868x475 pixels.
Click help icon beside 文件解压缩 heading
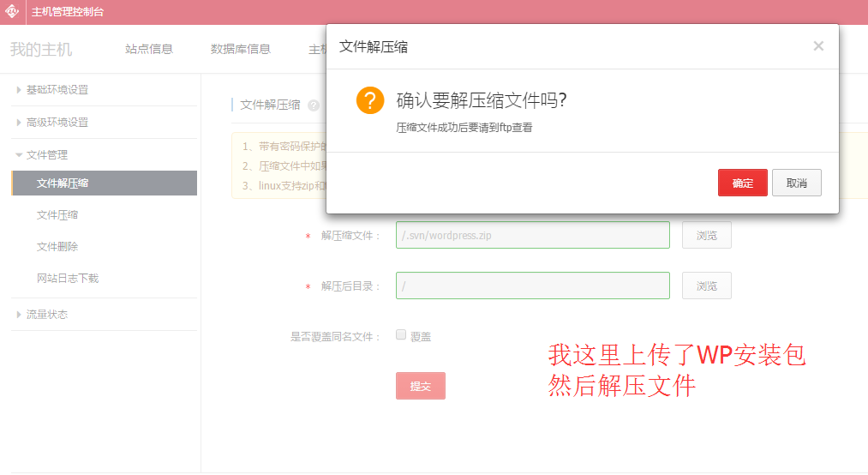[314, 105]
